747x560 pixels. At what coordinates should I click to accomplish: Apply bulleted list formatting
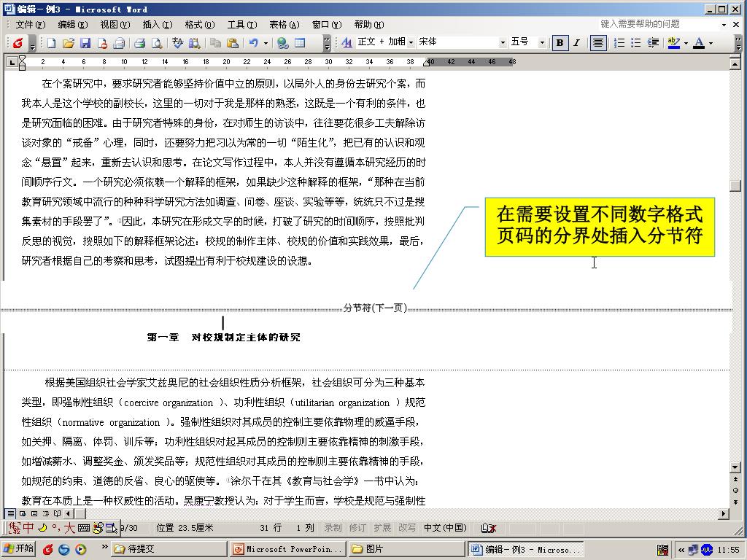point(635,43)
